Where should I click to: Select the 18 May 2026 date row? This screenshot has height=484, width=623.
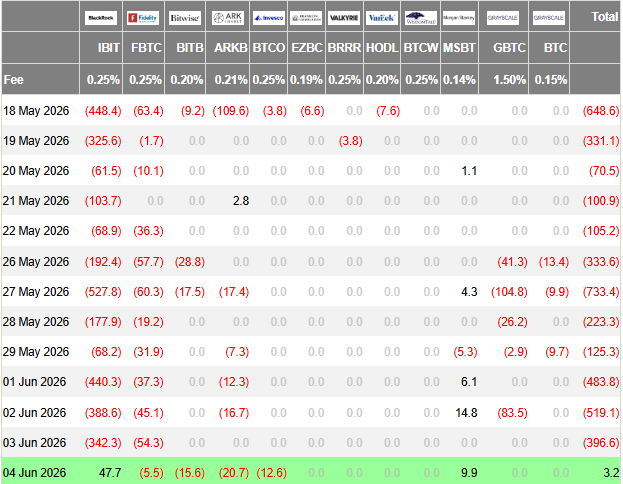tap(311, 110)
